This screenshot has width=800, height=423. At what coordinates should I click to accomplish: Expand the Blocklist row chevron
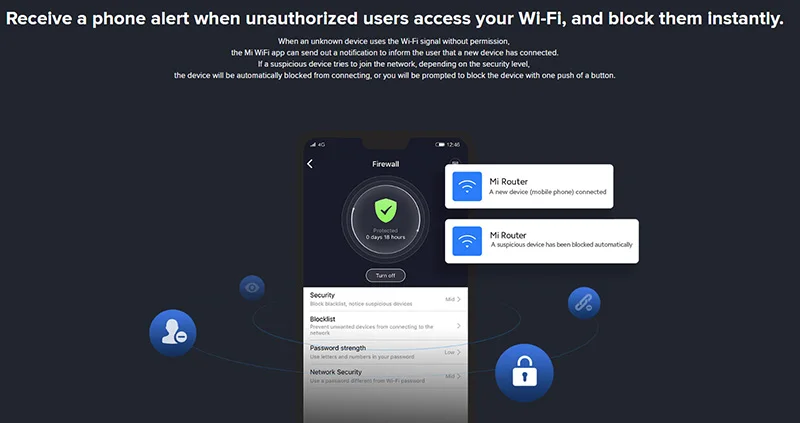click(459, 326)
